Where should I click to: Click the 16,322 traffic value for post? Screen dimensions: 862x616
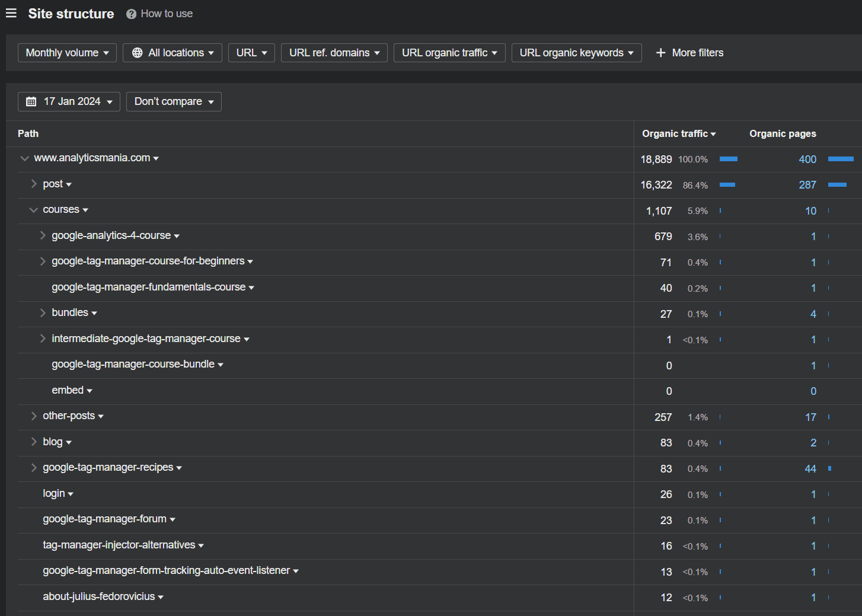(x=656, y=185)
